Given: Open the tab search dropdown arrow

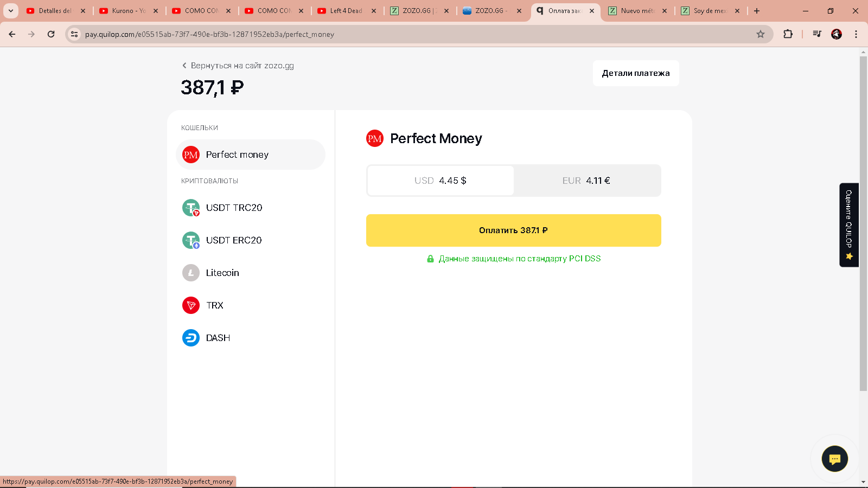Looking at the screenshot, I should [x=10, y=11].
